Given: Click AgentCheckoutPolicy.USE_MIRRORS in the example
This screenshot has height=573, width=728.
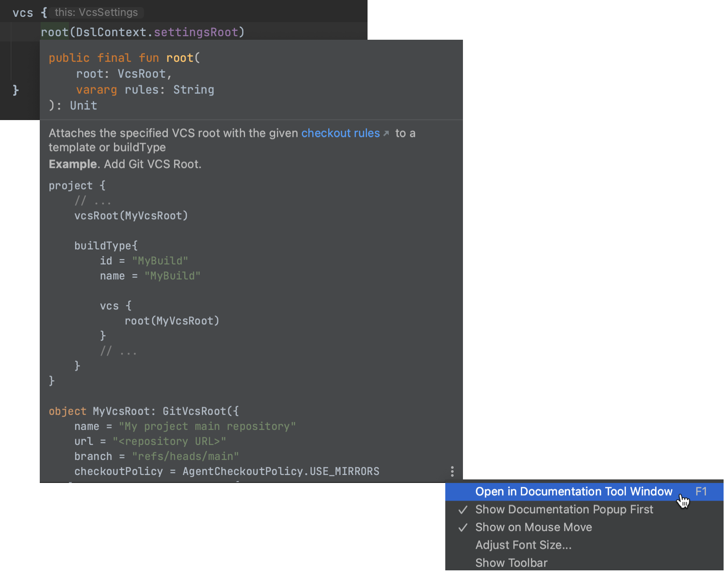Looking at the screenshot, I should tap(281, 471).
